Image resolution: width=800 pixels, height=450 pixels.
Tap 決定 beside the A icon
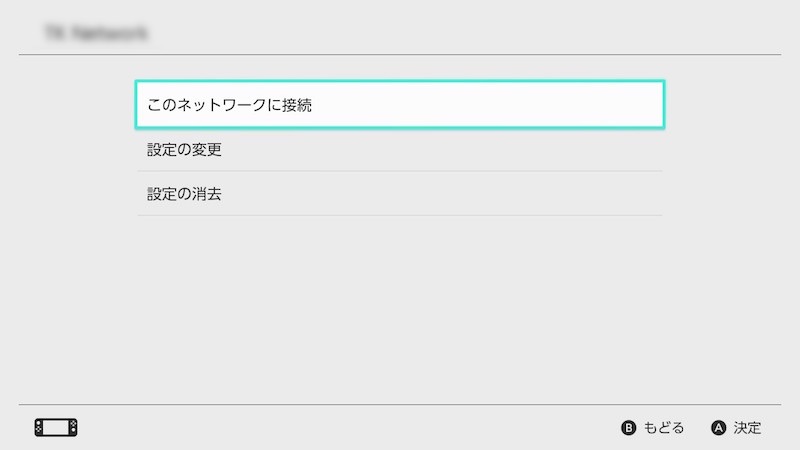tap(747, 428)
